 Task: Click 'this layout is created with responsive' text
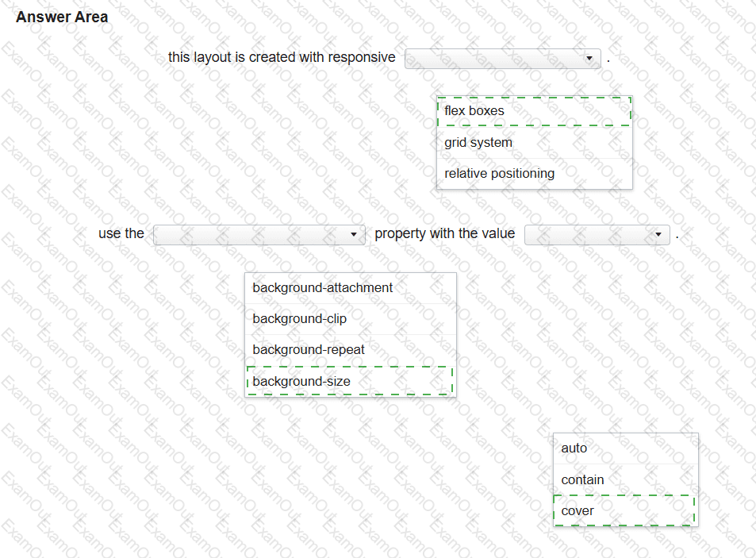(x=282, y=57)
